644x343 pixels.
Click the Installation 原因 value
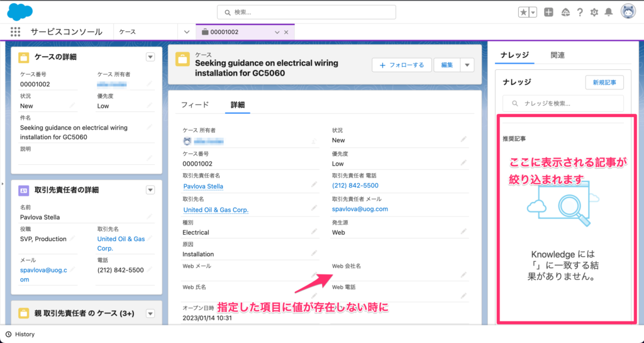coord(198,254)
